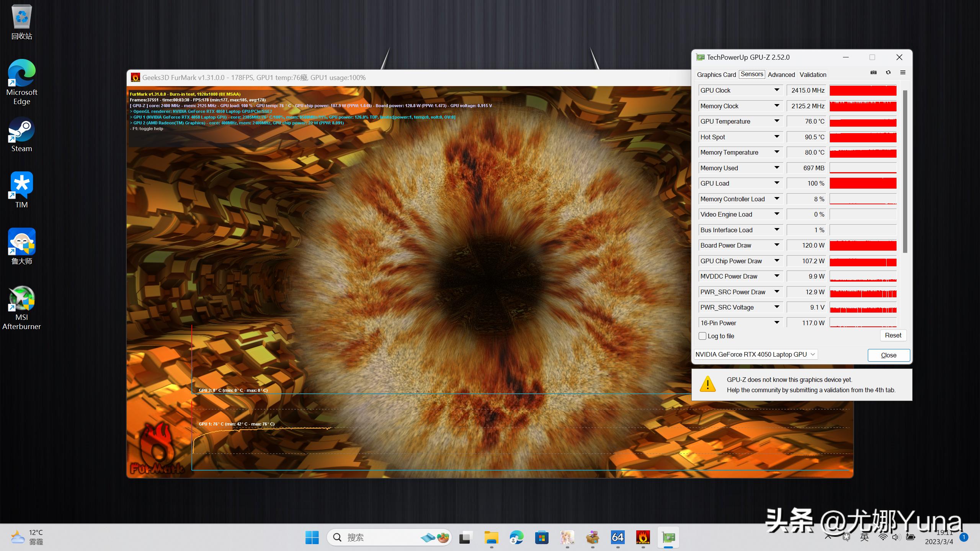Click the GPU-Z sensors vertical scrollbar
This screenshot has width=980, height=551.
tap(905, 171)
